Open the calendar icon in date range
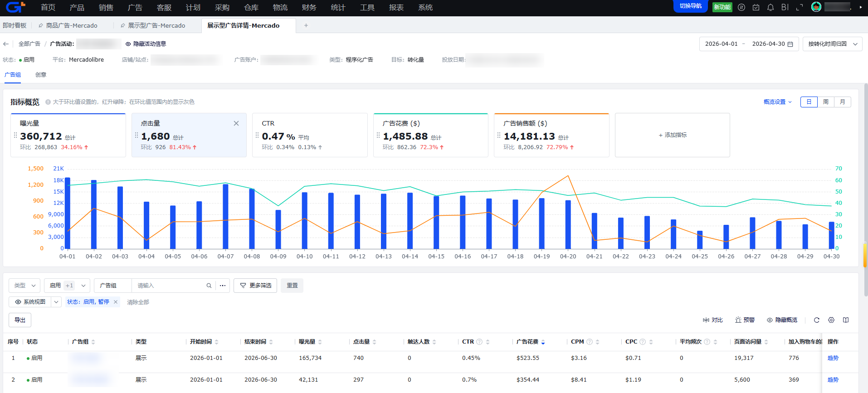 tap(790, 44)
